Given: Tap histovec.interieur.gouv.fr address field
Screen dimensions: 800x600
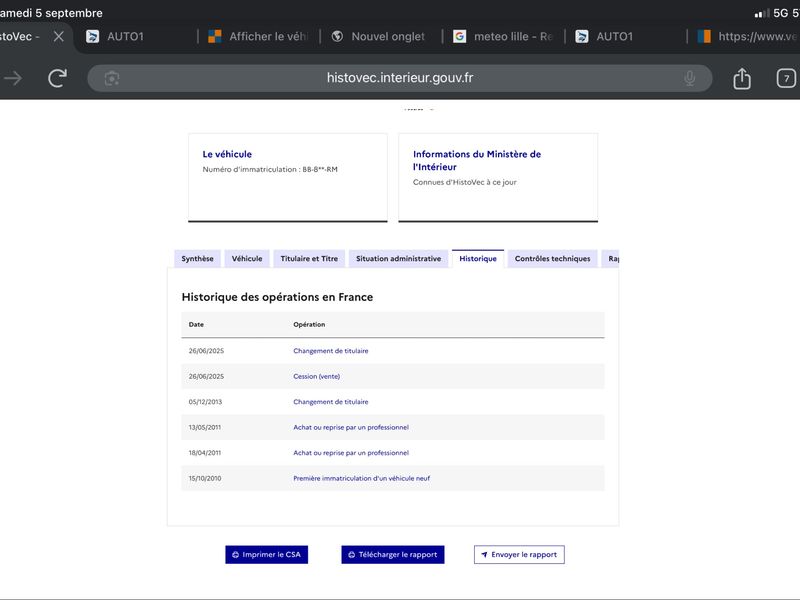Looking at the screenshot, I should point(399,78).
